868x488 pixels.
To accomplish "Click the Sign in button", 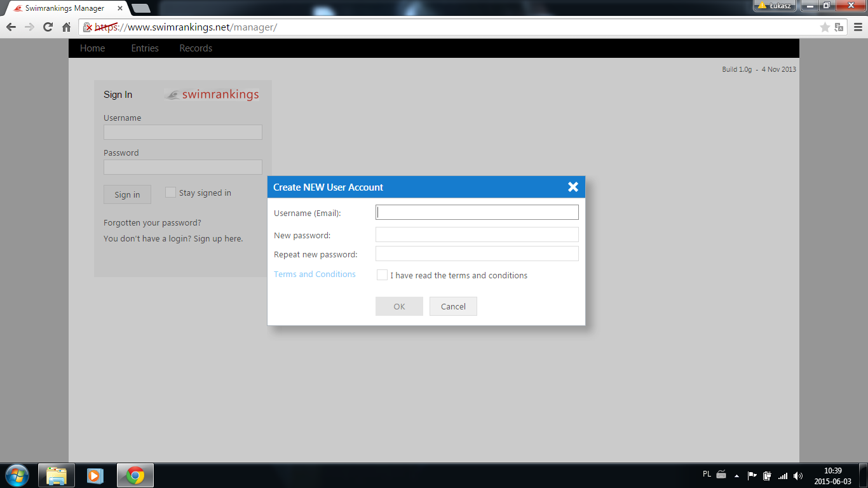I will coord(127,194).
